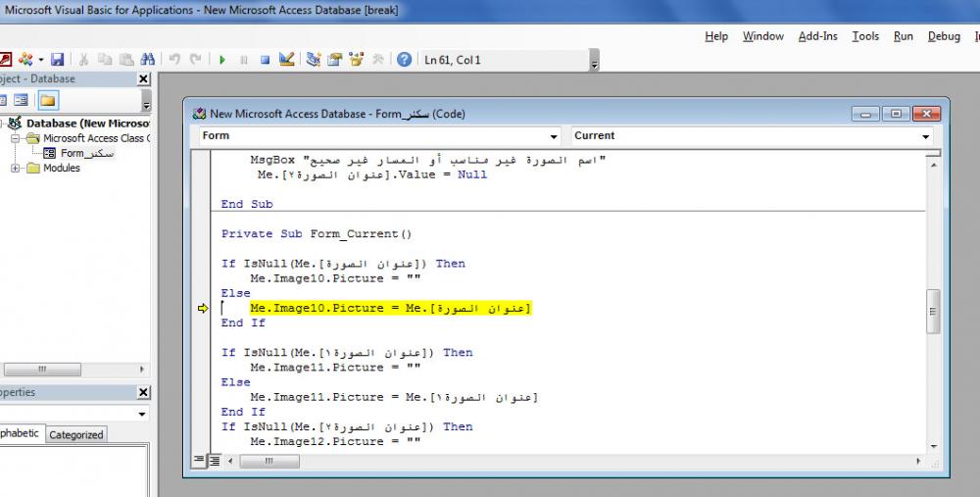980x497 pixels.
Task: Close the Properties pane
Action: (x=143, y=392)
